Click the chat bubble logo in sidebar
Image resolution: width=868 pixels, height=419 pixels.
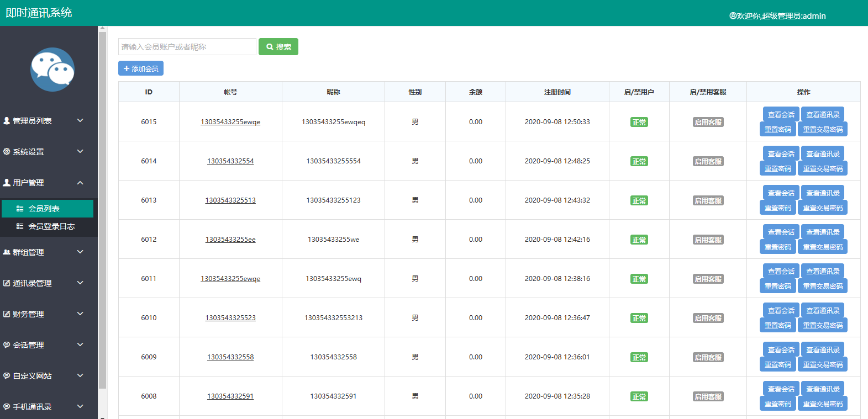coord(52,70)
